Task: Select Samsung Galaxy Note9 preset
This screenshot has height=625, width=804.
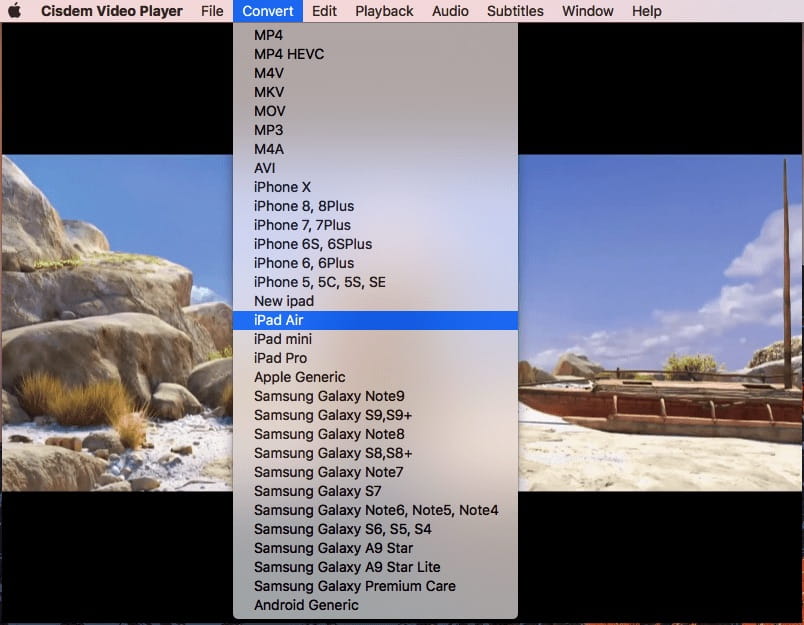Action: pyautogui.click(x=375, y=396)
